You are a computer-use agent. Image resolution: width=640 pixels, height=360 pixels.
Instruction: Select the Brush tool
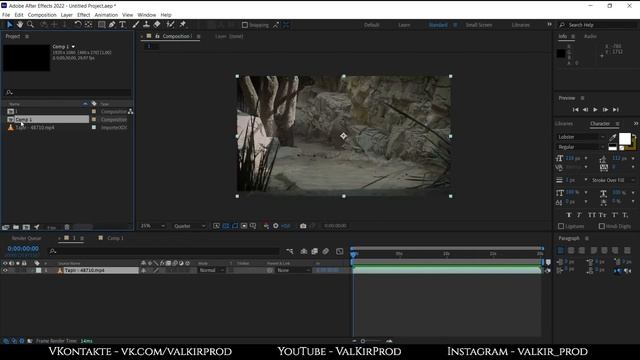coord(136,25)
